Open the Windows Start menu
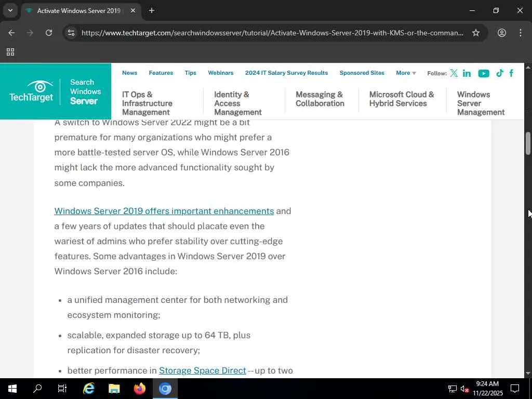The height and width of the screenshot is (399, 532). pyautogui.click(x=12, y=389)
